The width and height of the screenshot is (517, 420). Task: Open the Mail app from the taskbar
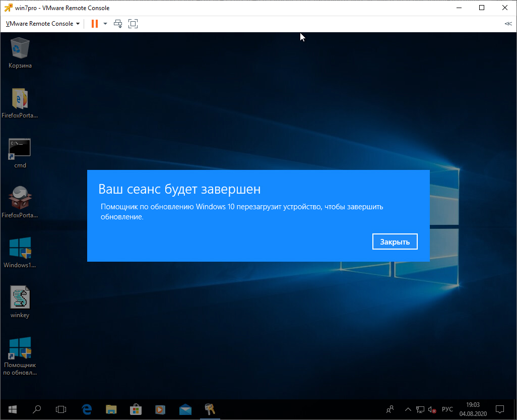pyautogui.click(x=185, y=409)
